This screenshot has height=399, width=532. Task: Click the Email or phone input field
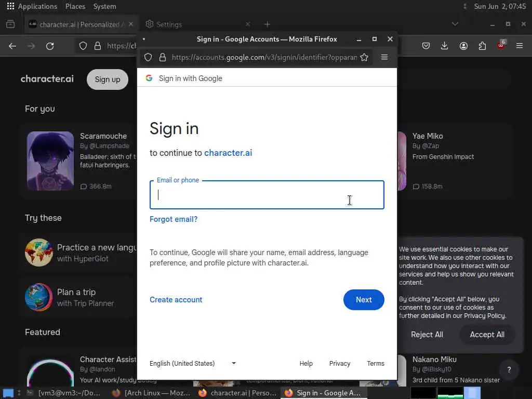click(x=267, y=195)
